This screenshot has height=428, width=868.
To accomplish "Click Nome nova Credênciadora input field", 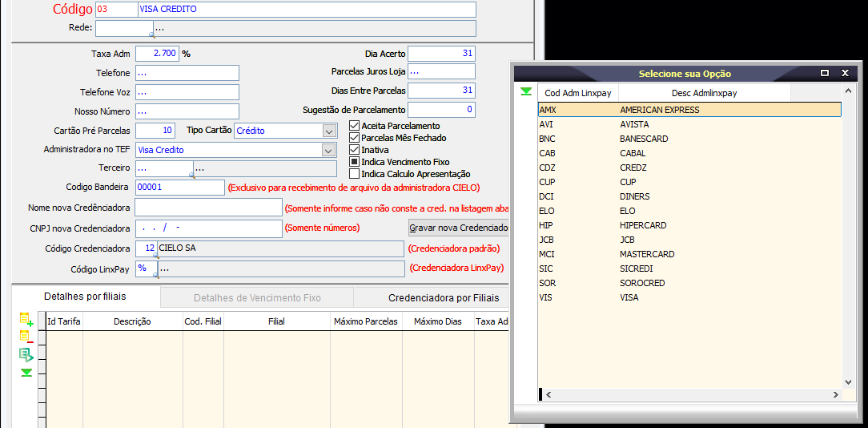I will tap(209, 208).
